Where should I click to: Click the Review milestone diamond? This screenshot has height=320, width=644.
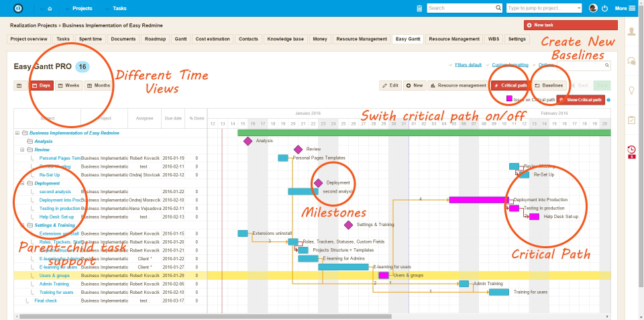[x=298, y=150]
